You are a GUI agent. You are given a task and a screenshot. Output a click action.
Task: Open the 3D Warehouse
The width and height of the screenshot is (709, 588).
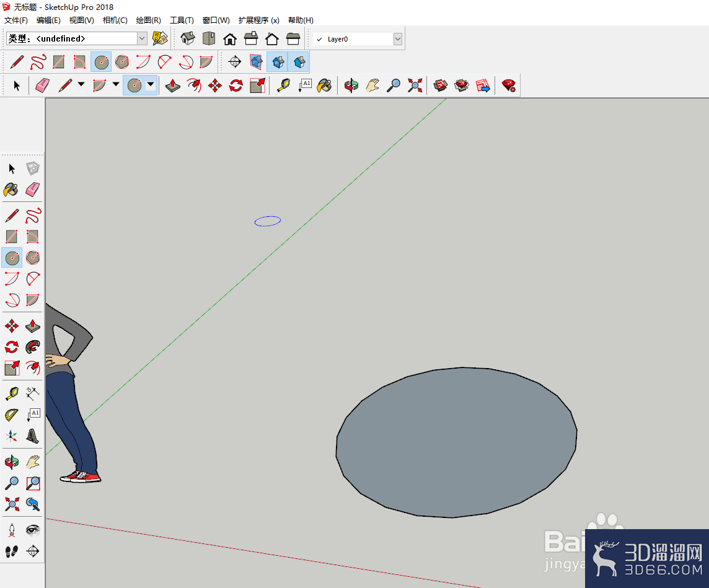click(x=440, y=85)
